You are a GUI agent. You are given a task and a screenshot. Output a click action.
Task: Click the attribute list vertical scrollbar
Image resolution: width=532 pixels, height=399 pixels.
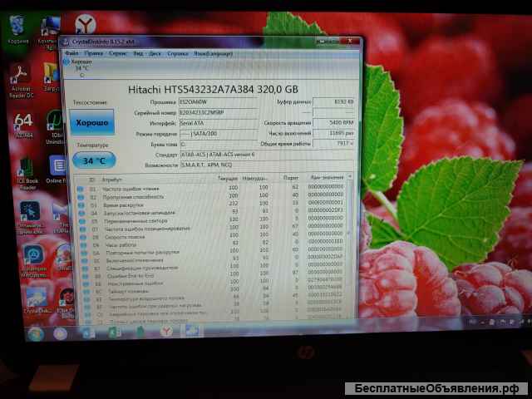tap(349, 245)
